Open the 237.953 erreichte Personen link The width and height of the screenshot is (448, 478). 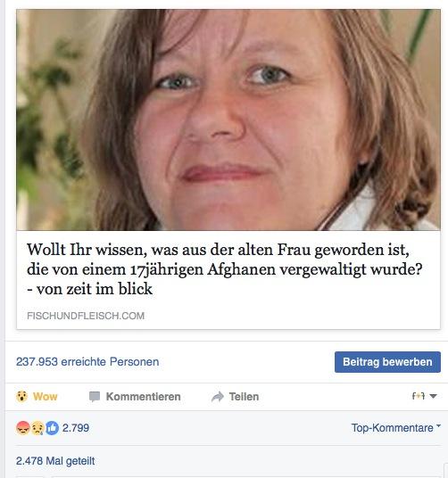(87, 361)
